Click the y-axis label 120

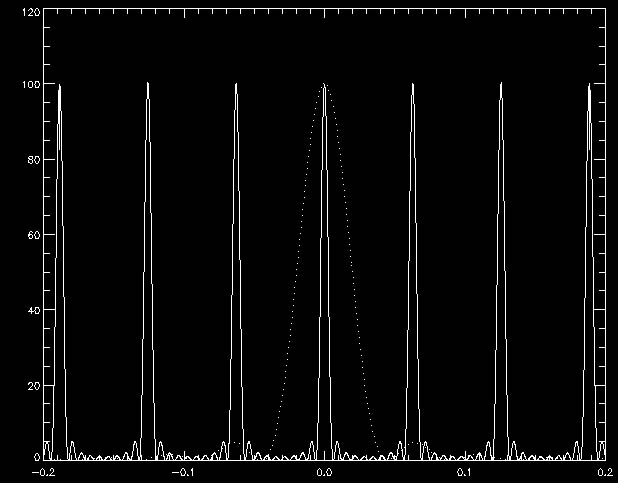click(31, 13)
